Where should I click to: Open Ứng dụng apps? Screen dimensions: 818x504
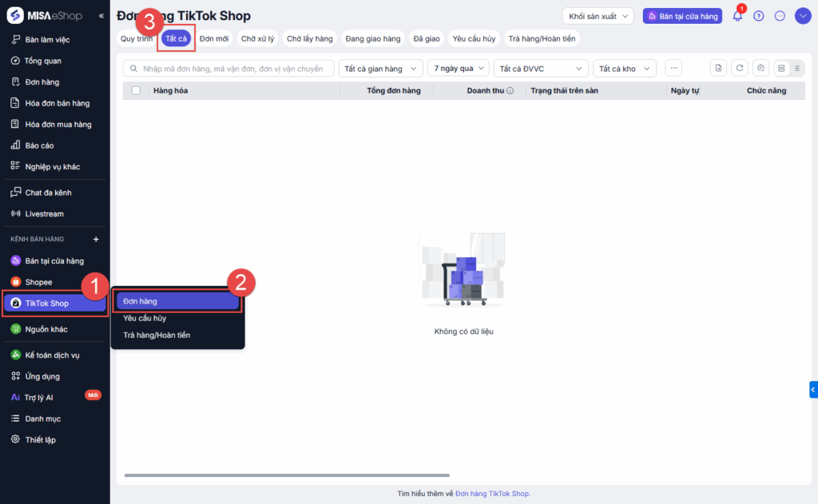point(42,376)
